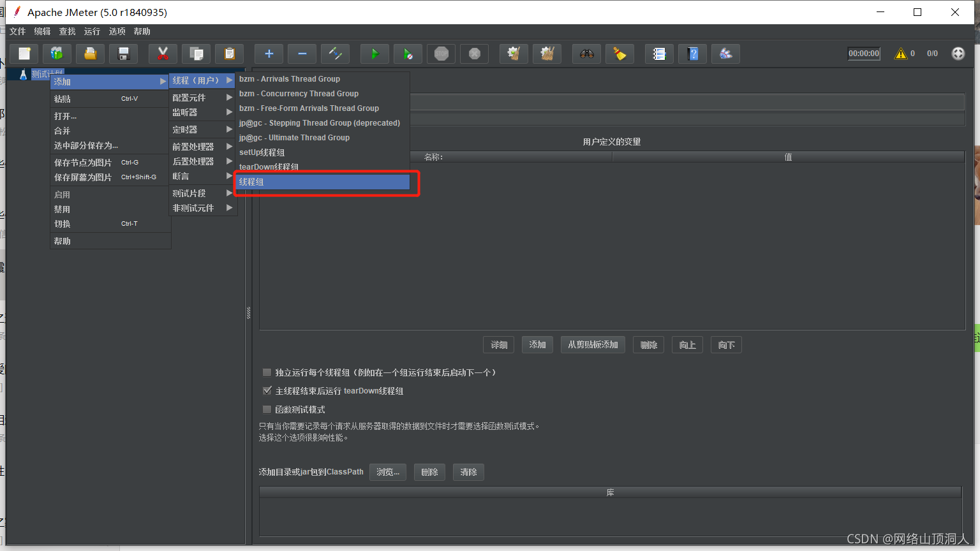Open the 编辑 menu

(x=42, y=31)
